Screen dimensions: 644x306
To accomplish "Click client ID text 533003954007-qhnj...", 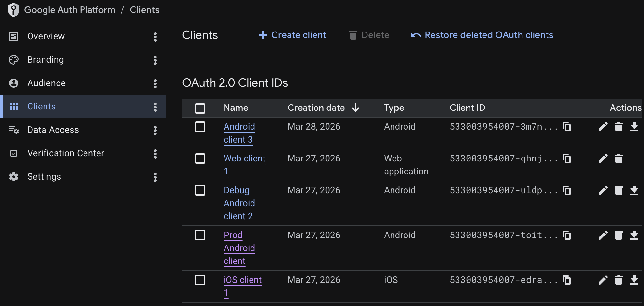I will [504, 159].
